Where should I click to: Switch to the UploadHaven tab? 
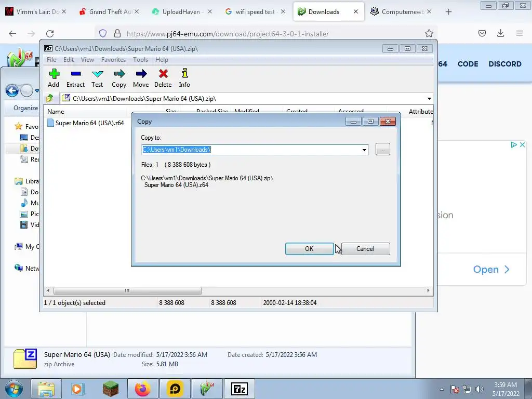[x=182, y=12]
